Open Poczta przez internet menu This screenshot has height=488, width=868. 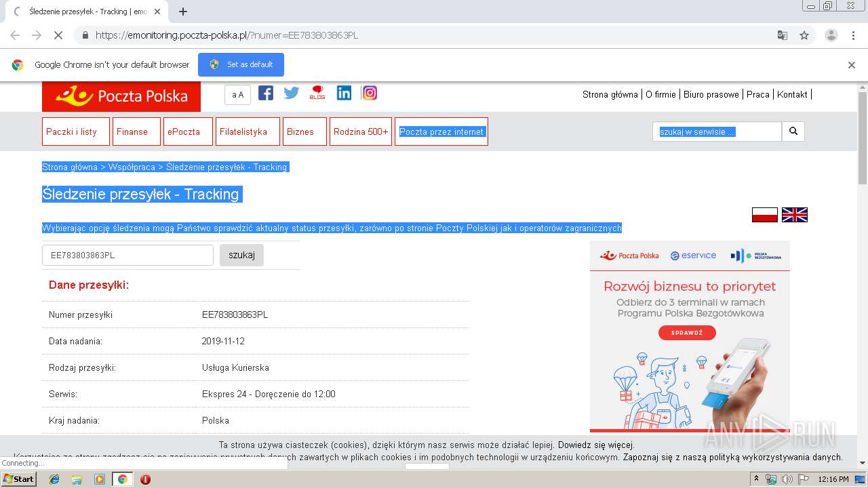click(x=441, y=131)
